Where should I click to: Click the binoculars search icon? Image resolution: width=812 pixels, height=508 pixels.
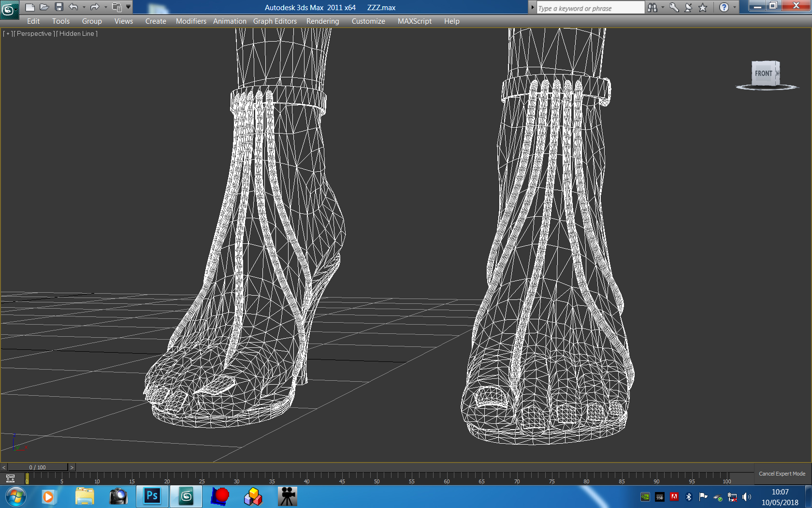pyautogui.click(x=652, y=7)
